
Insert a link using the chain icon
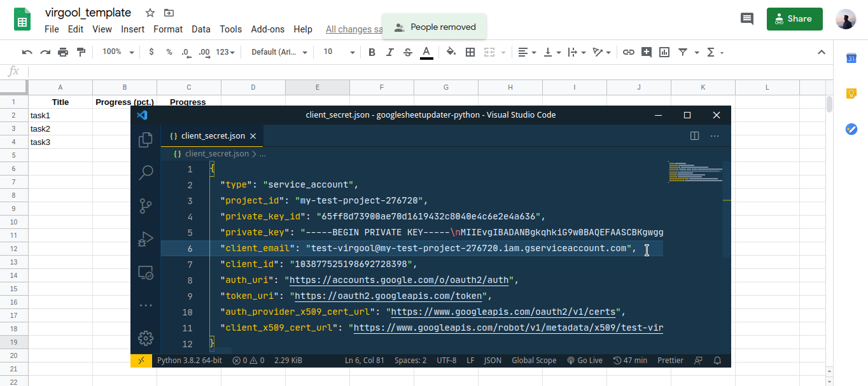[628, 52]
